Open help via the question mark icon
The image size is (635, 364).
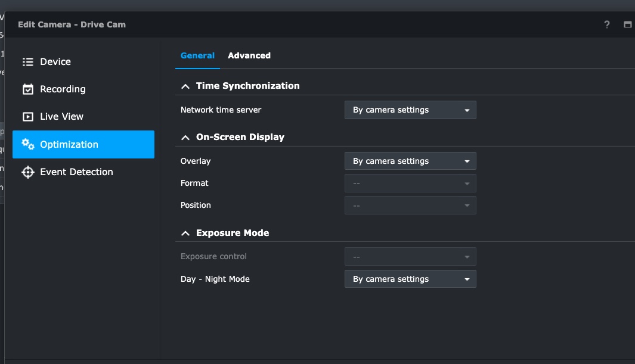tap(606, 24)
